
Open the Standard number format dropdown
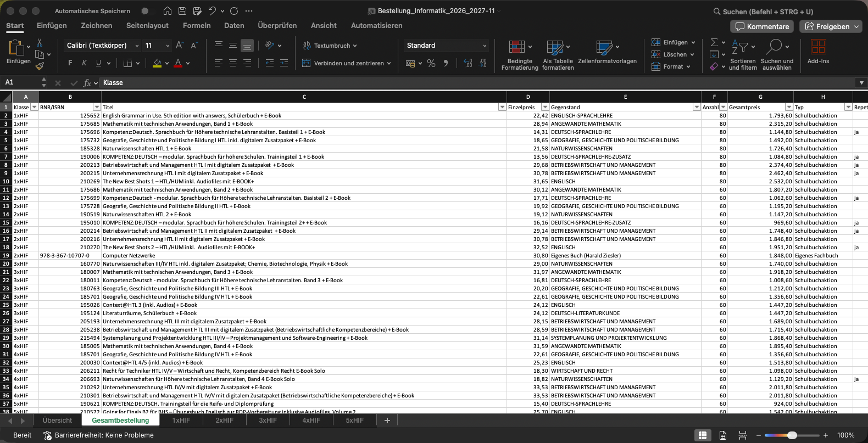[485, 46]
